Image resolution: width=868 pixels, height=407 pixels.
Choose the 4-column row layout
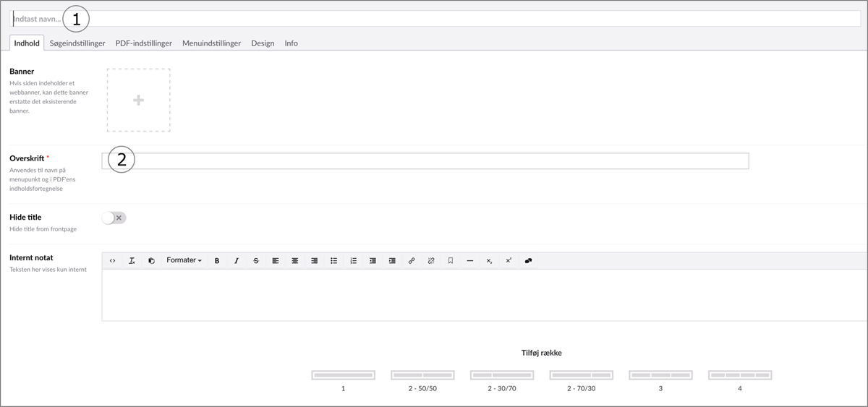739,375
